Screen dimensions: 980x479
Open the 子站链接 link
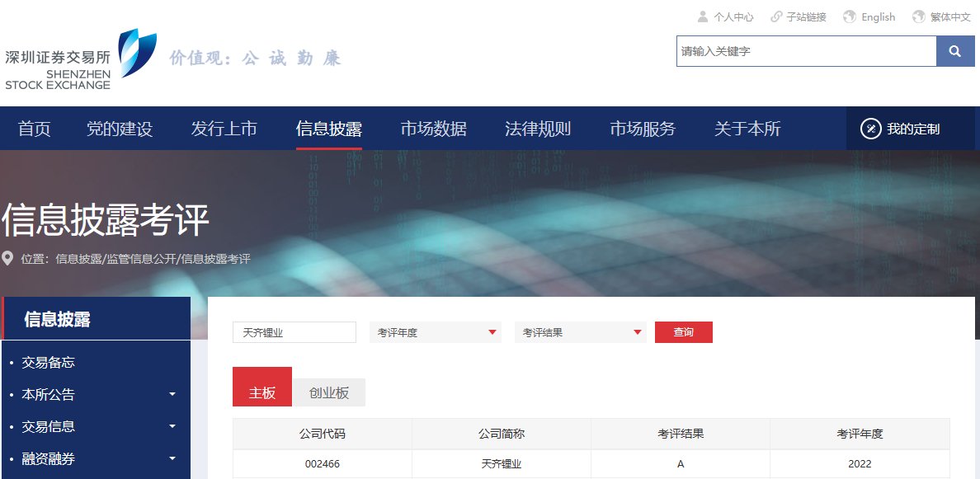(x=806, y=17)
